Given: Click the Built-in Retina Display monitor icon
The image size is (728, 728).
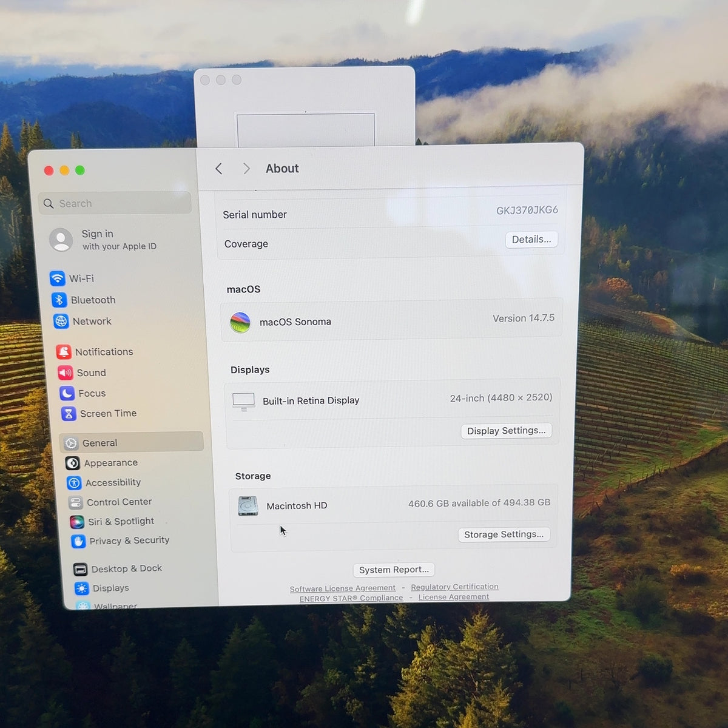Looking at the screenshot, I should (244, 401).
